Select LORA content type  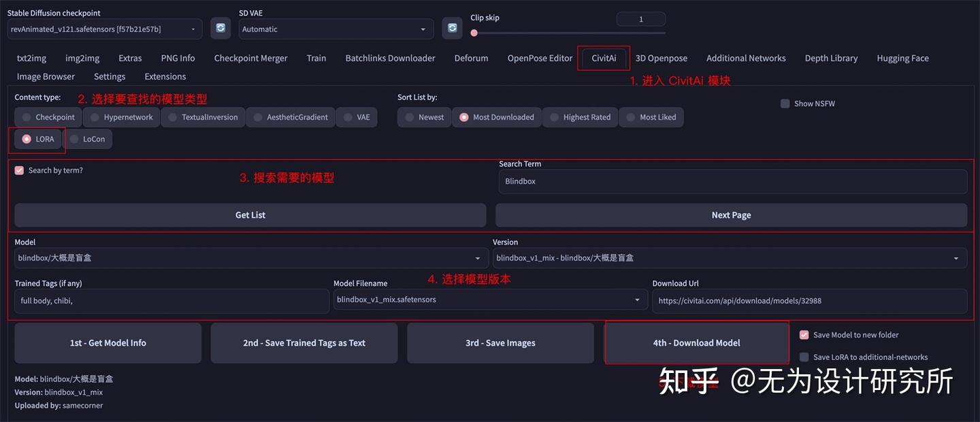[x=37, y=139]
